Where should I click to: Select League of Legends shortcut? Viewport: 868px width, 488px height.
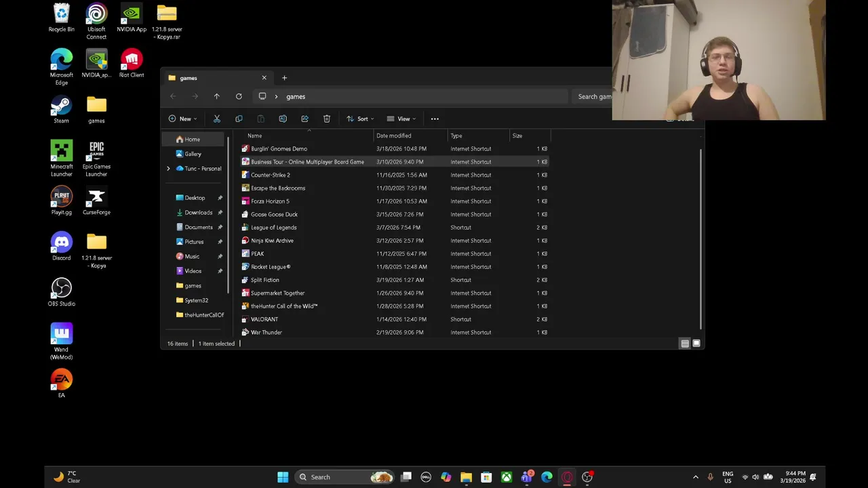(394, 227)
